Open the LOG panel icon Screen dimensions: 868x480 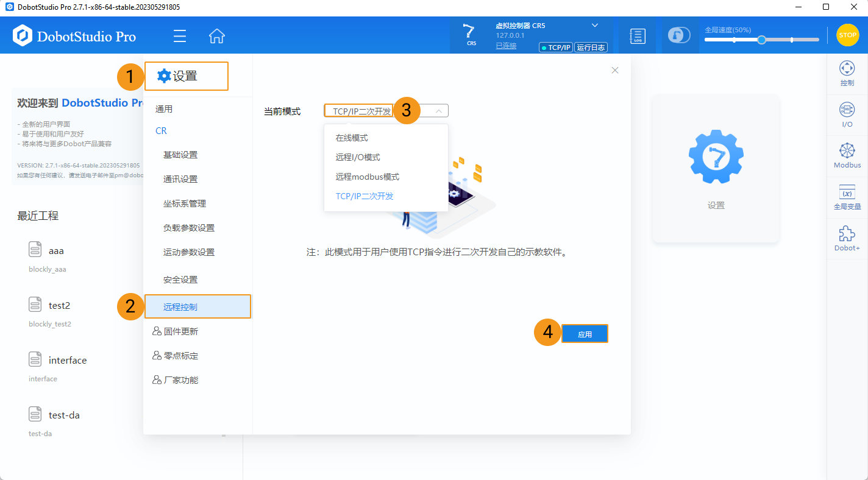[637, 36]
